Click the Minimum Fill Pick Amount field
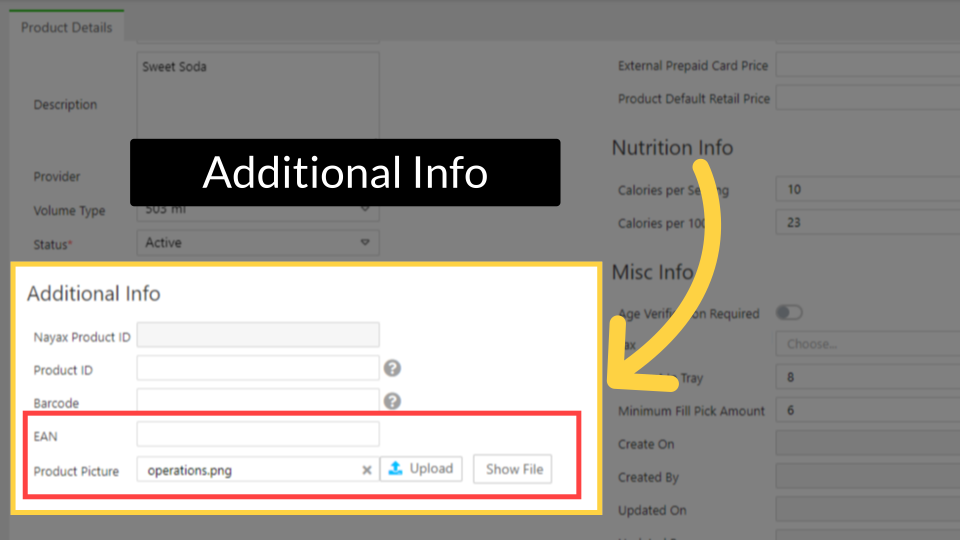 866,411
